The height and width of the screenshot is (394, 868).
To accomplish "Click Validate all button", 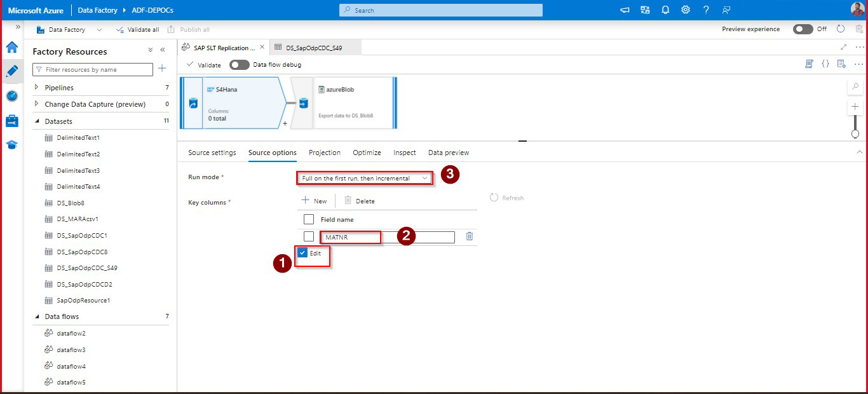I will point(137,30).
